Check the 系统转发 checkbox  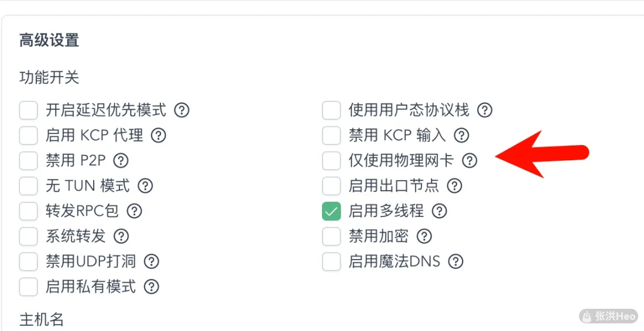coord(28,236)
